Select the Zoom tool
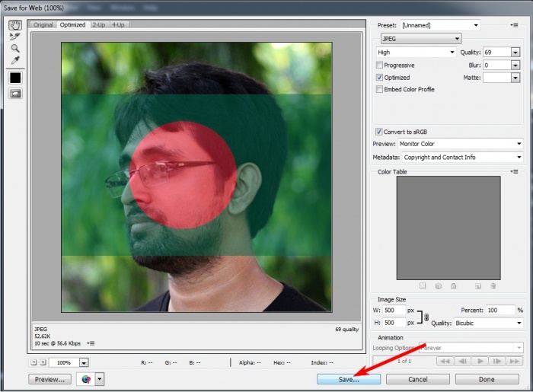The width and height of the screenshot is (533, 392). (x=14, y=49)
